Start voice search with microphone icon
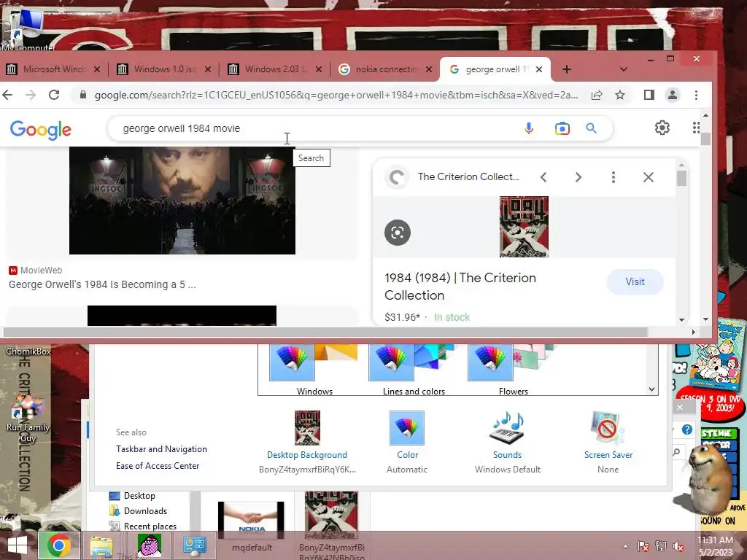 [529, 128]
